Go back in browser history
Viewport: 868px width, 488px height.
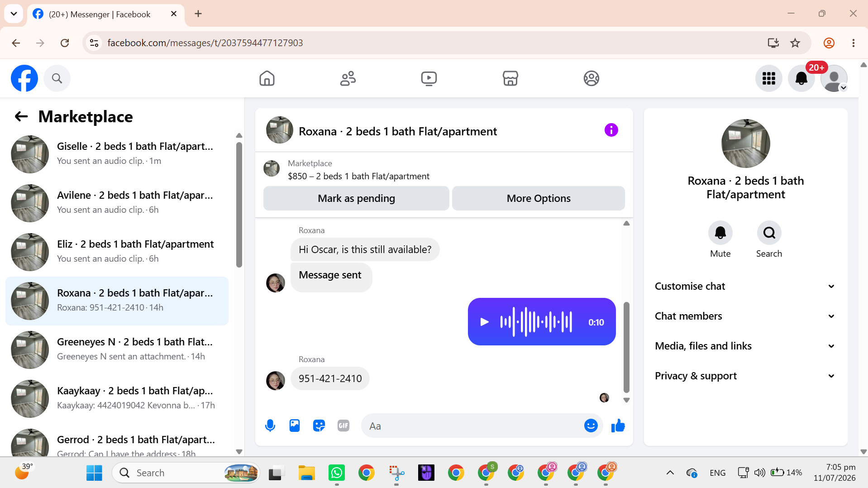[16, 43]
